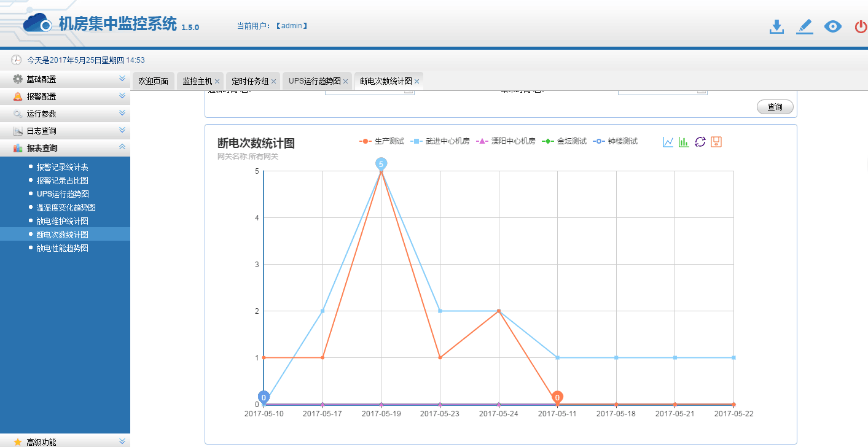Open the edit tool in the header
Viewport: 868px width, 447px height.
click(x=804, y=27)
